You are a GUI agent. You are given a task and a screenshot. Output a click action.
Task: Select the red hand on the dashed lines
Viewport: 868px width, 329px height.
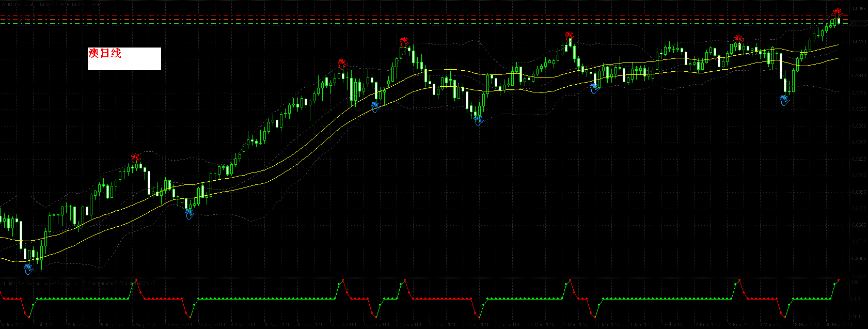point(838,13)
